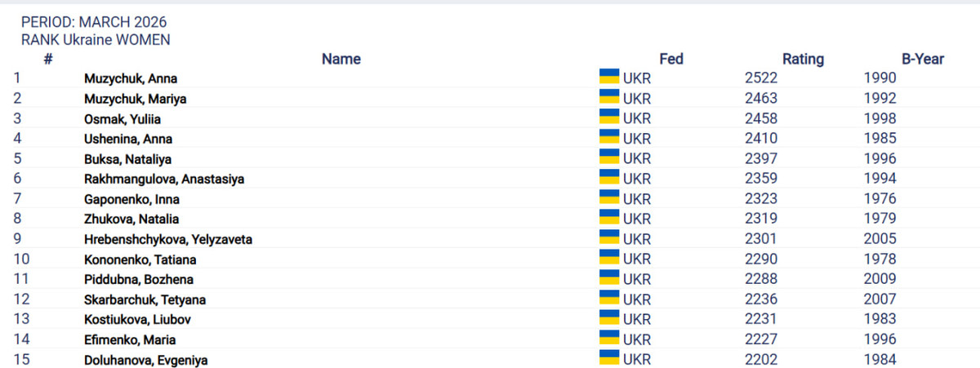Click the Name column header
980x368 pixels.
(341, 59)
